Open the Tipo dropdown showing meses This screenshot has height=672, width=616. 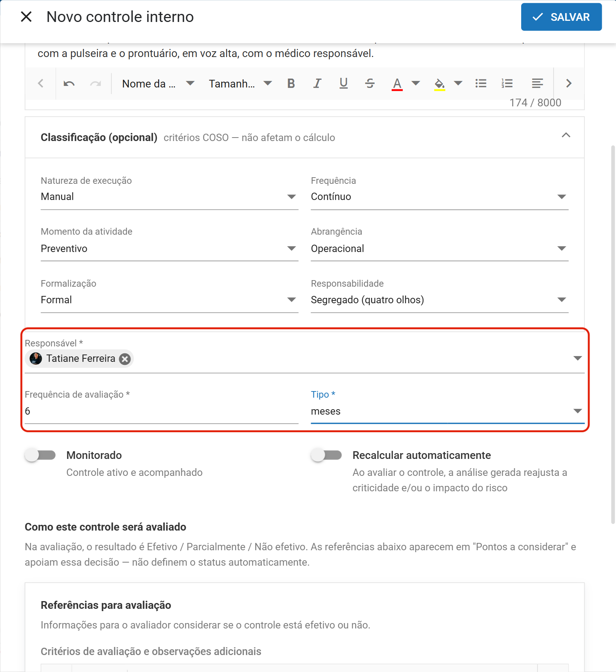pyautogui.click(x=448, y=411)
